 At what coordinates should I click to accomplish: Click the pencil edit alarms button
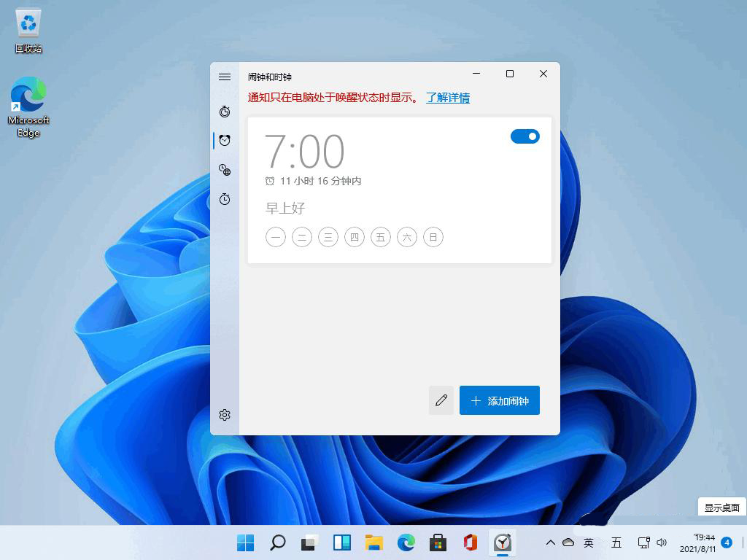click(441, 400)
